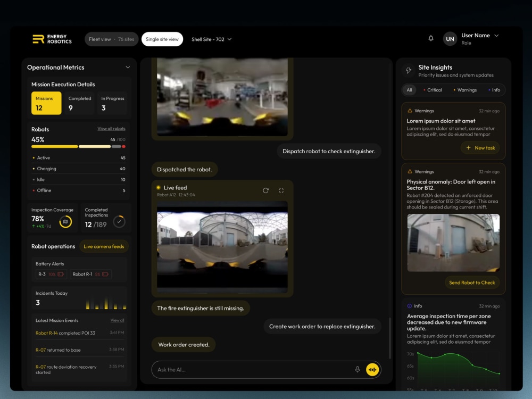Open the Sector B12 door anomaly image
The image size is (532, 399).
[453, 243]
